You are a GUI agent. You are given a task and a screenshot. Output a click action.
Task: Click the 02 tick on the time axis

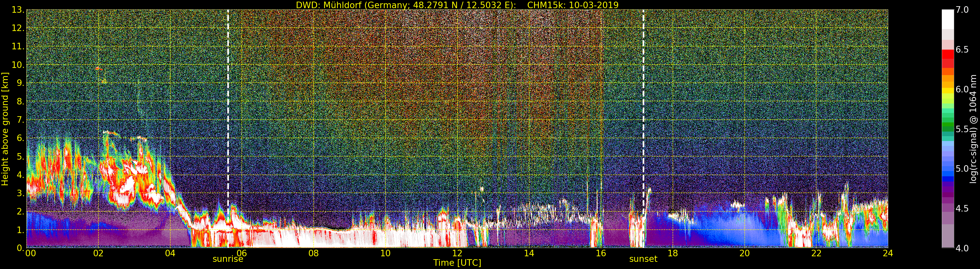coord(98,253)
